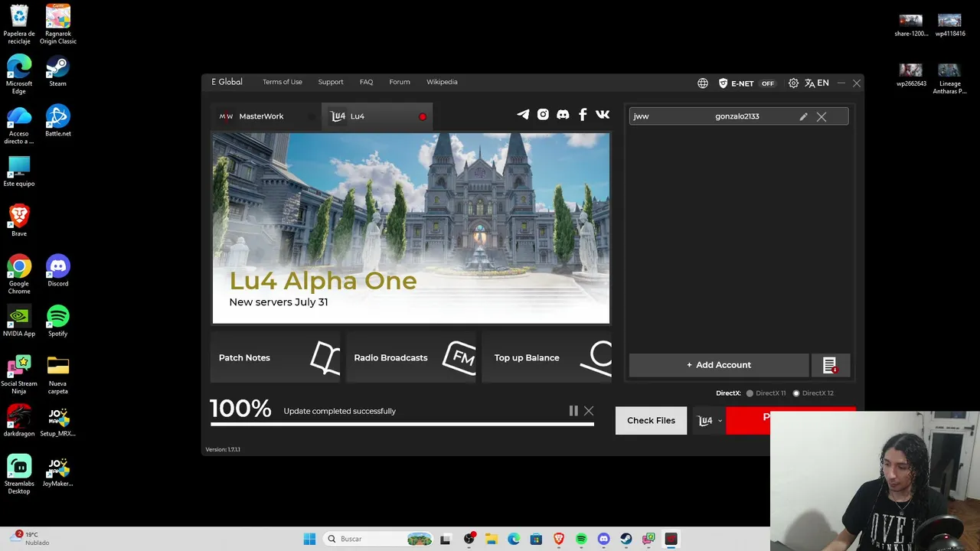Switch to the Lu4 game tab
Image resolution: width=980 pixels, height=551 pixels.
tap(377, 116)
